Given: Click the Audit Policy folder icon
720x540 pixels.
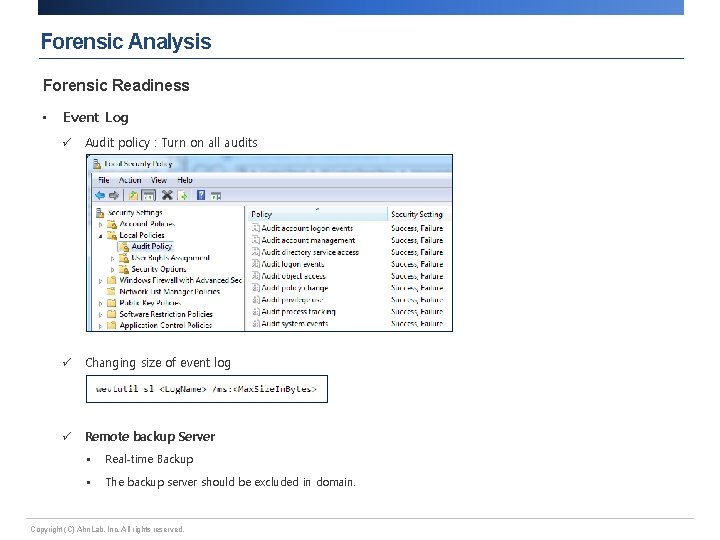Looking at the screenshot, I should [x=124, y=247].
